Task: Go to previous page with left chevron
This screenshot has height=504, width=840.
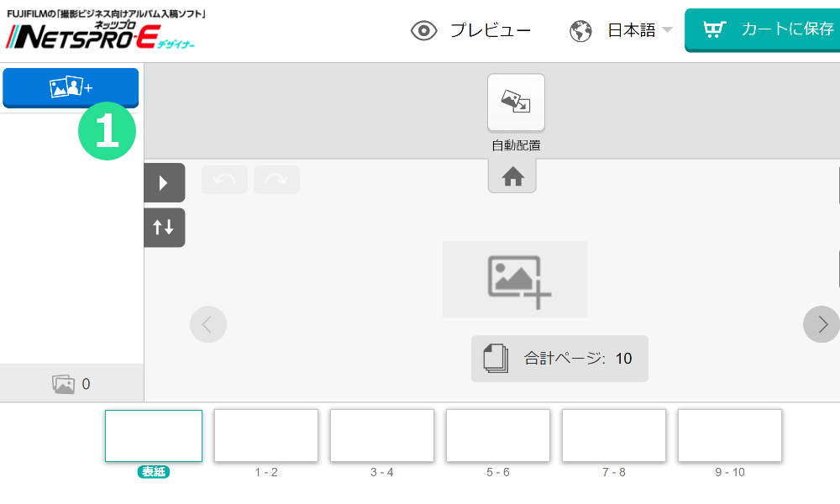Action: click(208, 324)
